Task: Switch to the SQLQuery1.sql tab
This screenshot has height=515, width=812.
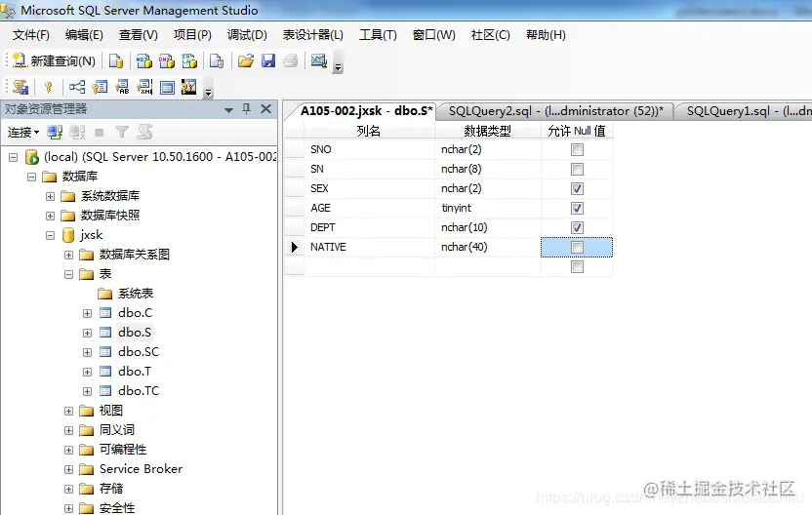Action: pos(746,111)
